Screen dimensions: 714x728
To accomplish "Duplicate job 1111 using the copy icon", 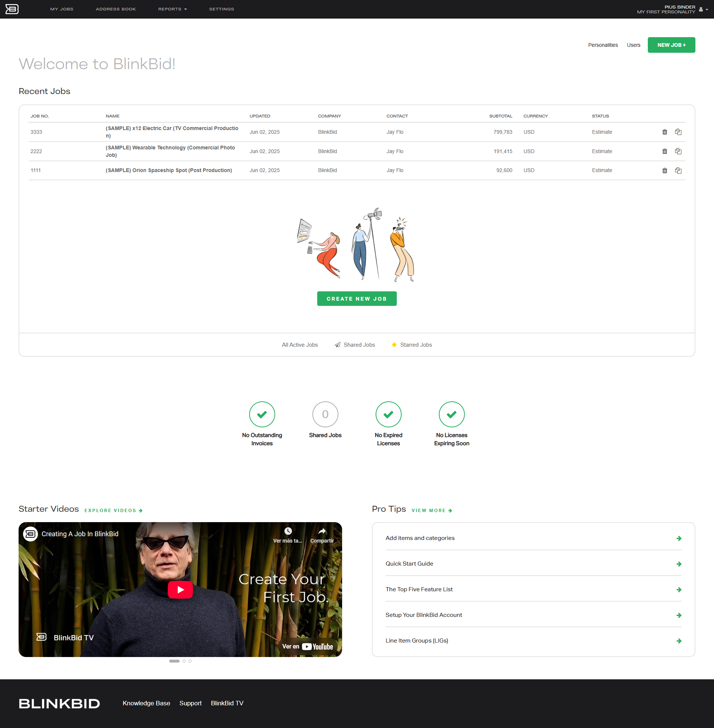I will 678,171.
